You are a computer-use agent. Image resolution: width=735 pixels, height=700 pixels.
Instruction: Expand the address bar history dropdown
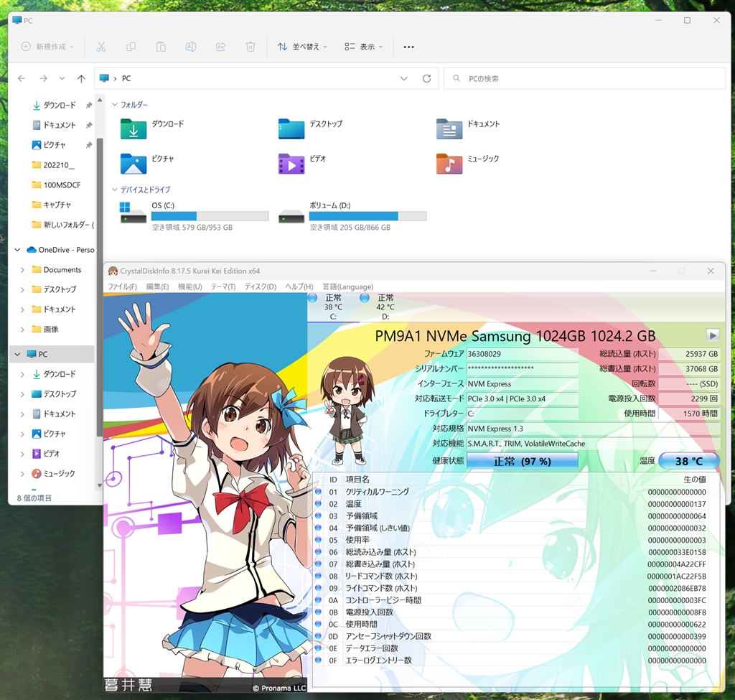[x=403, y=78]
